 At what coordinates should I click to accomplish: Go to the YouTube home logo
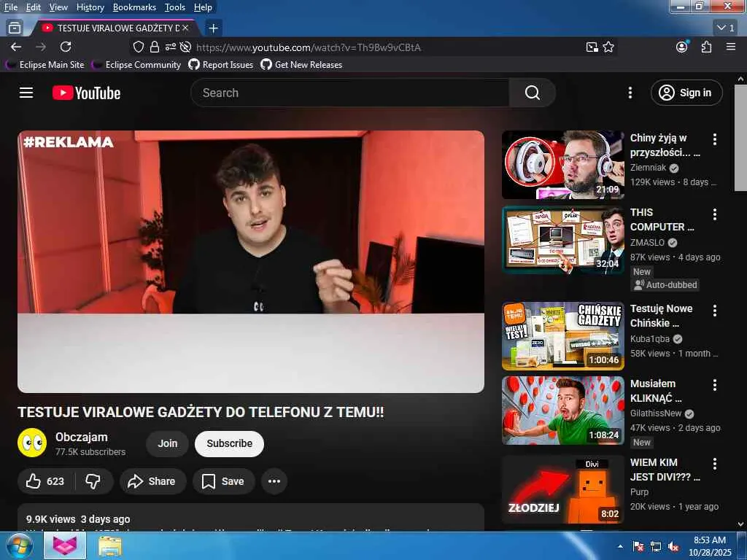tap(86, 93)
